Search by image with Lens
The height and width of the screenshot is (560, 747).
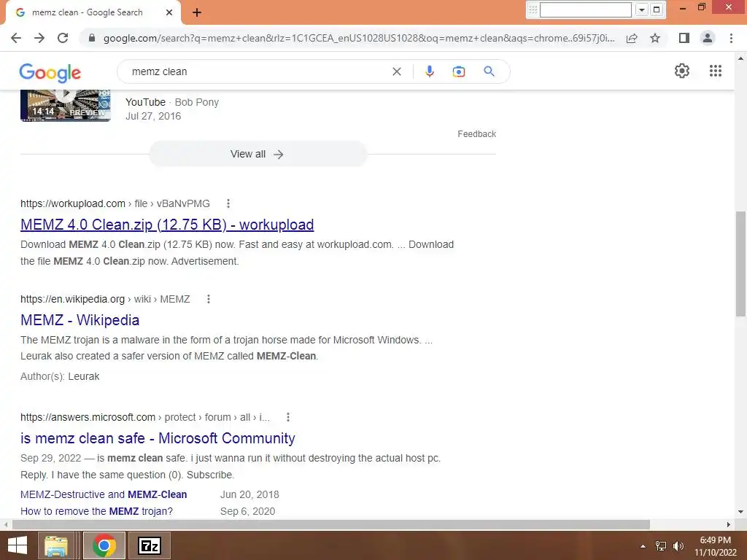(x=458, y=71)
